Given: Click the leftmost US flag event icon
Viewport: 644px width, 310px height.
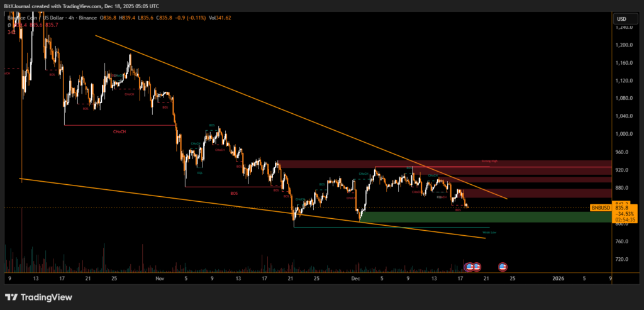Looking at the screenshot, I should coord(469,267).
